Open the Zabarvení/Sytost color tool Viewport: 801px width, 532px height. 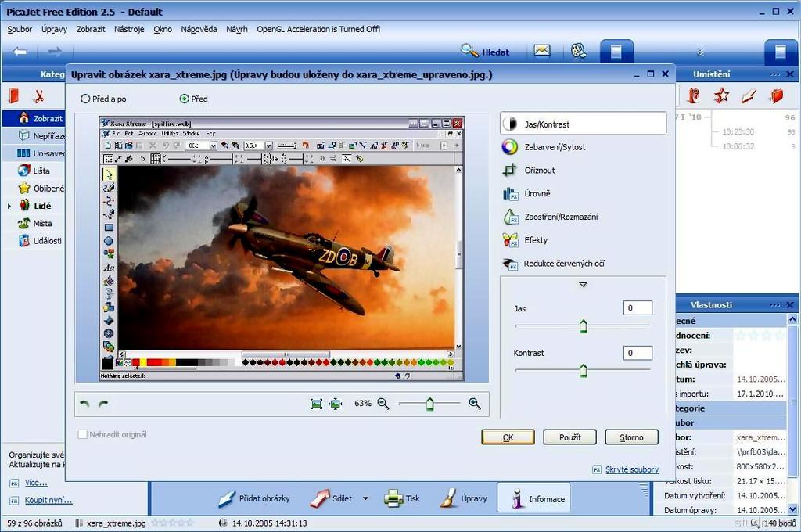point(554,147)
